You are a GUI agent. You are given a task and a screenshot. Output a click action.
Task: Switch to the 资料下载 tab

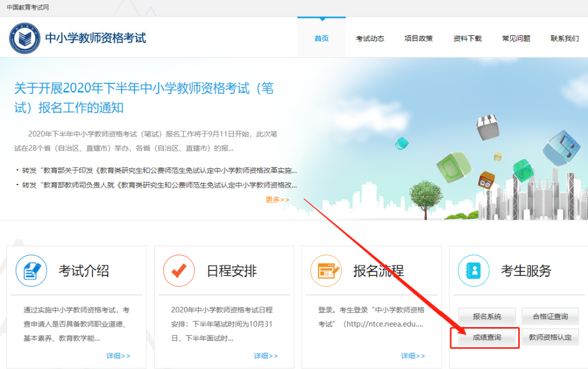click(467, 39)
